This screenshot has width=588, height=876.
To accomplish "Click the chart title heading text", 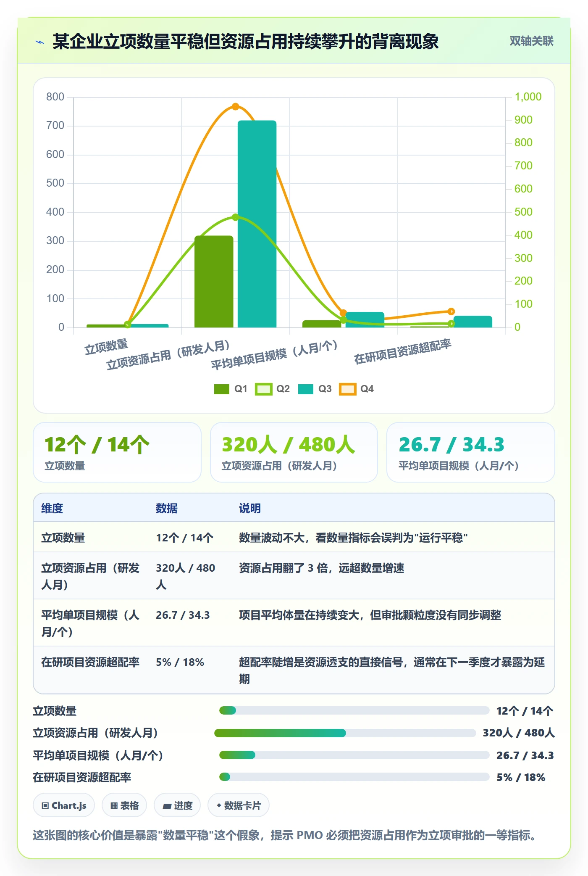I will click(246, 42).
